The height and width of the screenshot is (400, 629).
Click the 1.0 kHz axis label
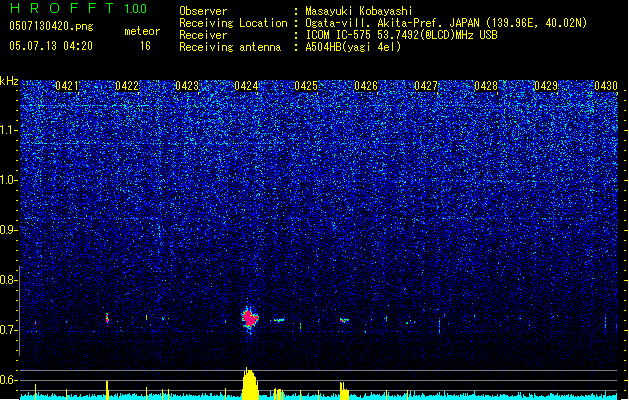(9, 180)
